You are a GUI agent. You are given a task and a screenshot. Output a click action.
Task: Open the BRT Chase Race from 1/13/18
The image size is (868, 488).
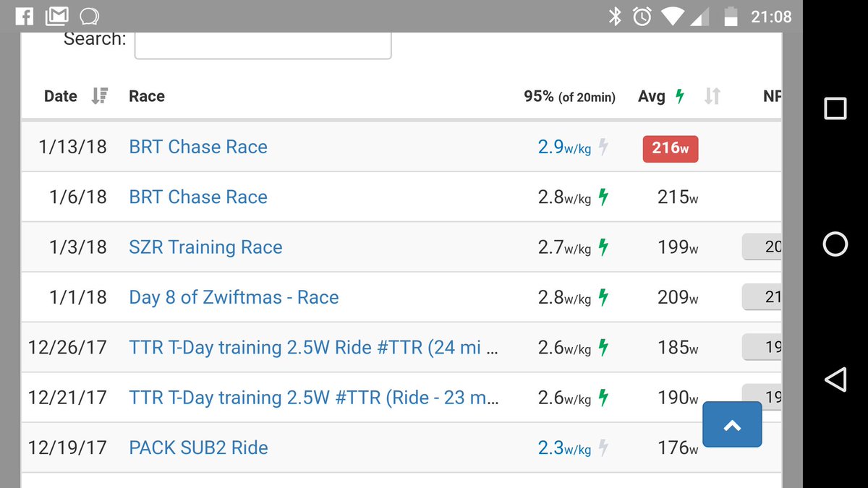click(198, 147)
